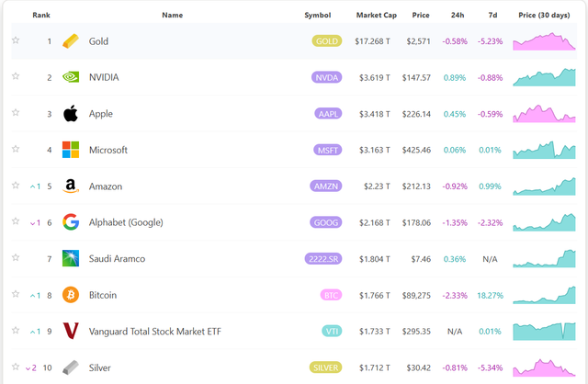588x384 pixels.
Task: Click Gold's $17.268 T market cap
Action: 372,41
